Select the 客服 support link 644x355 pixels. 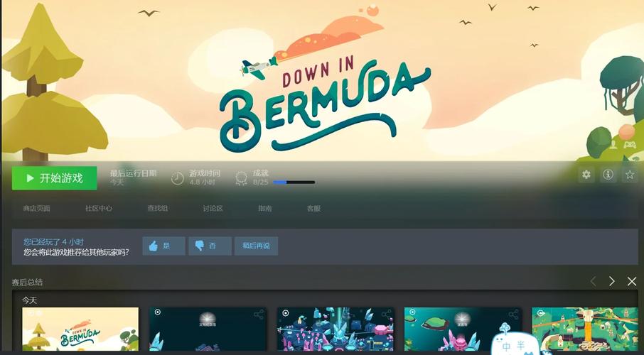[x=313, y=209]
